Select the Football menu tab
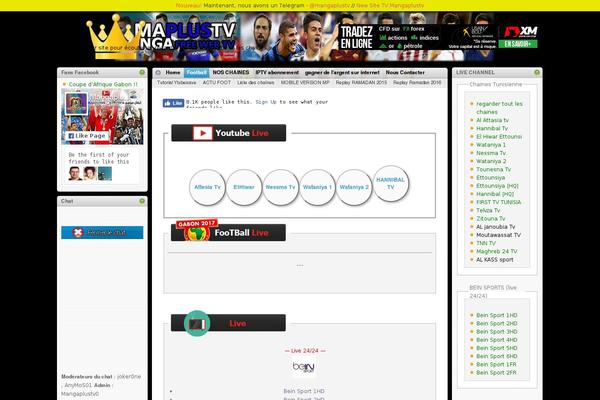The image size is (600, 400). (197, 72)
